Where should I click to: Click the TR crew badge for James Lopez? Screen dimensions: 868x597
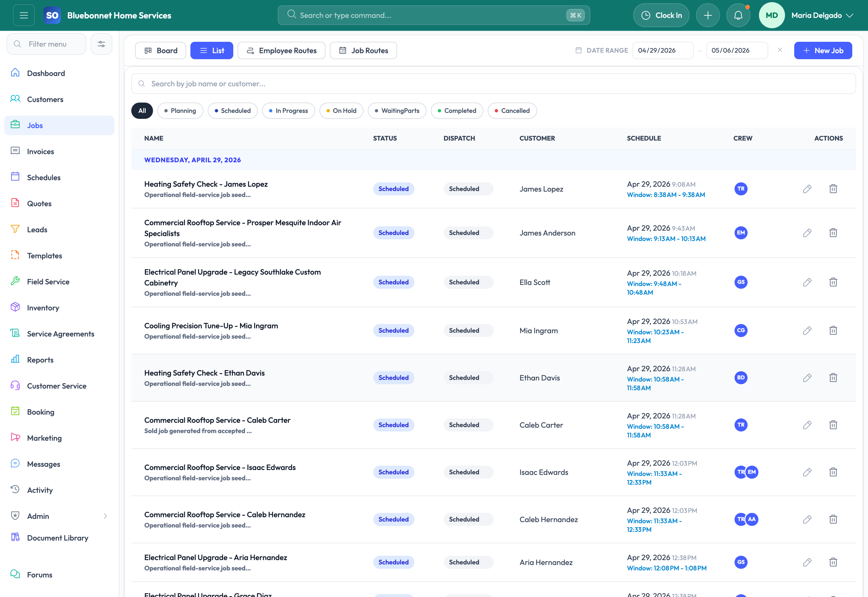pos(741,189)
